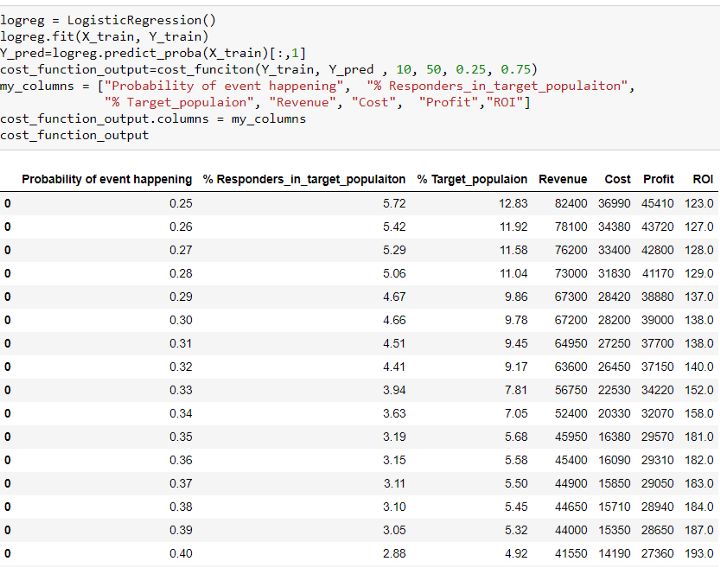Screen dimensions: 720x567
Task: Click profit value 32070
Action: [658, 414]
